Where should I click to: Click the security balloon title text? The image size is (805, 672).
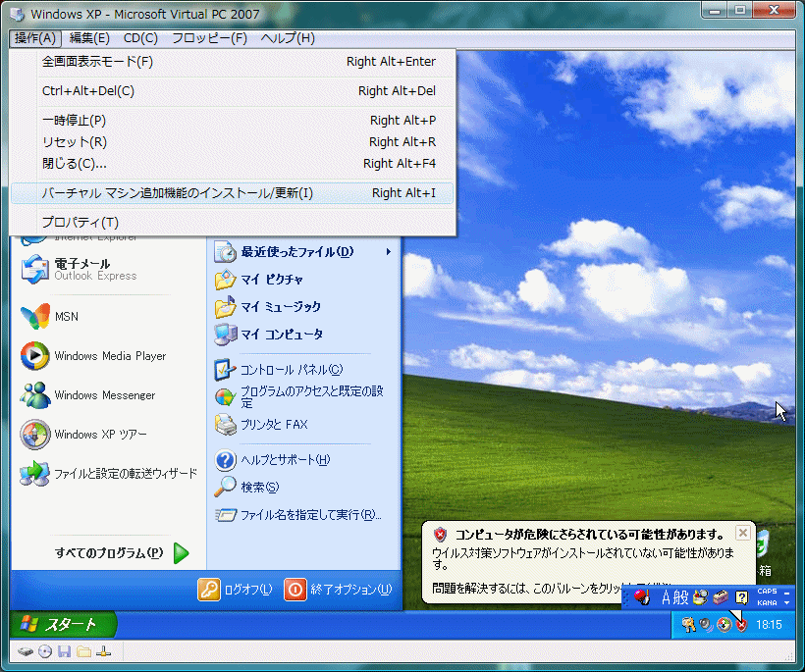[x=589, y=535]
